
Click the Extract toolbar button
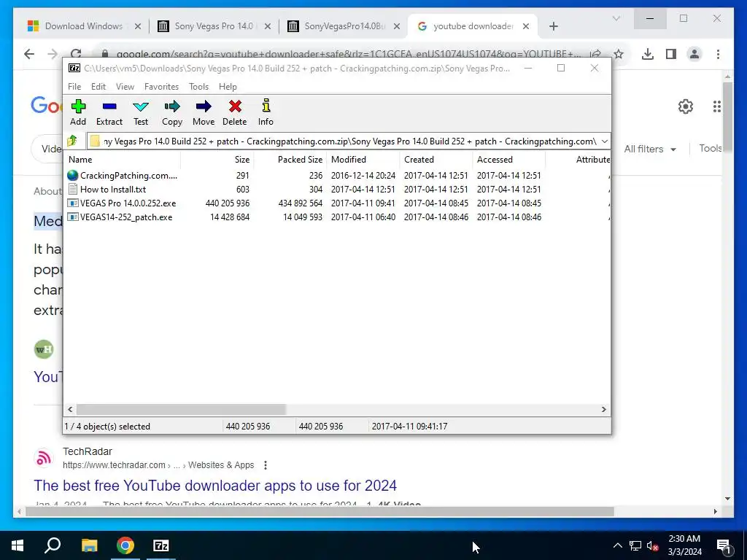point(109,112)
